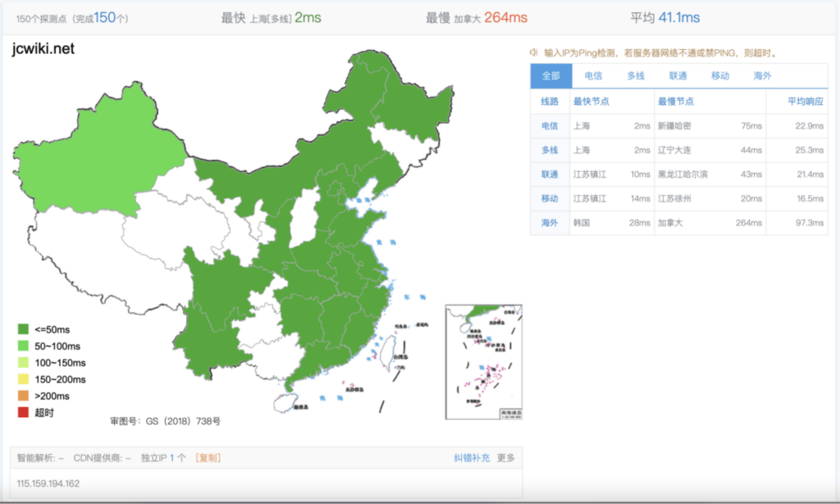Click the [复制] copy link
840x504 pixels.
tap(208, 458)
